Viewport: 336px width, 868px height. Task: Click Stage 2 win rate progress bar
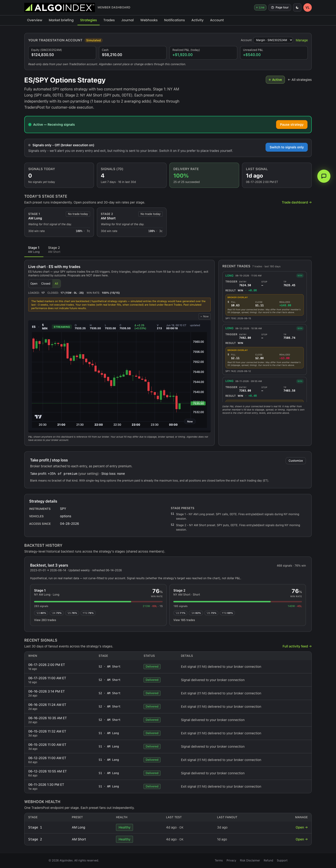tap(238, 601)
